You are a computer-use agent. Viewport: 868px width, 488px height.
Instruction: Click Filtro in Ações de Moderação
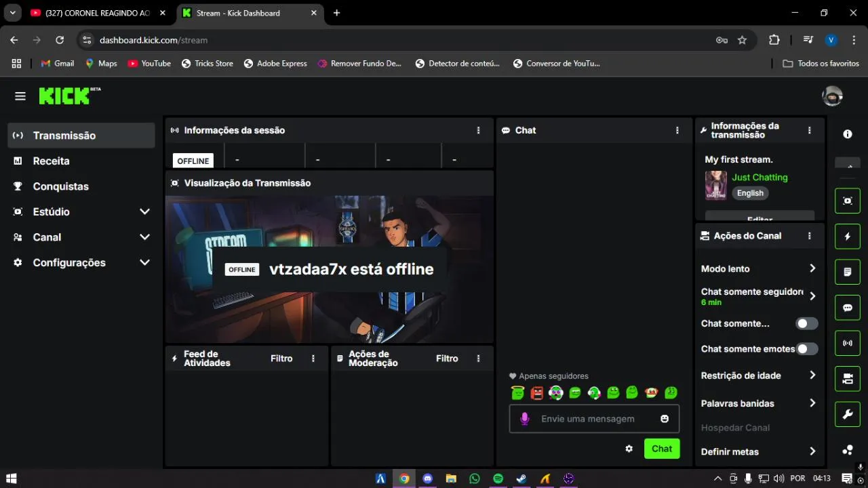[447, 359]
